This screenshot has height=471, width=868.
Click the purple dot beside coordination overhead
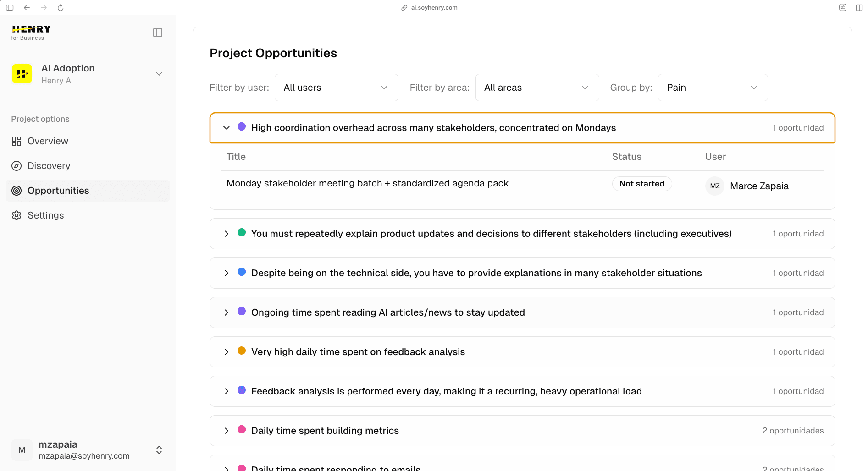(x=242, y=127)
